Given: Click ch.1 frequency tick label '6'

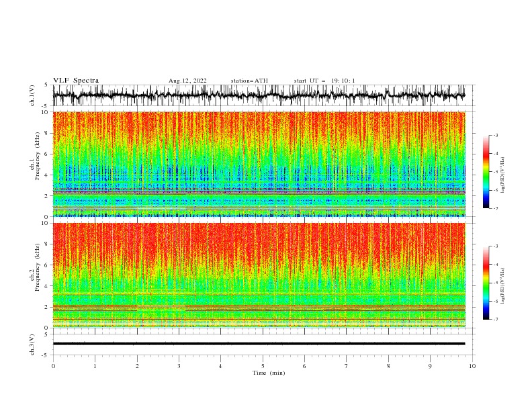Looking at the screenshot, I should [x=47, y=154].
